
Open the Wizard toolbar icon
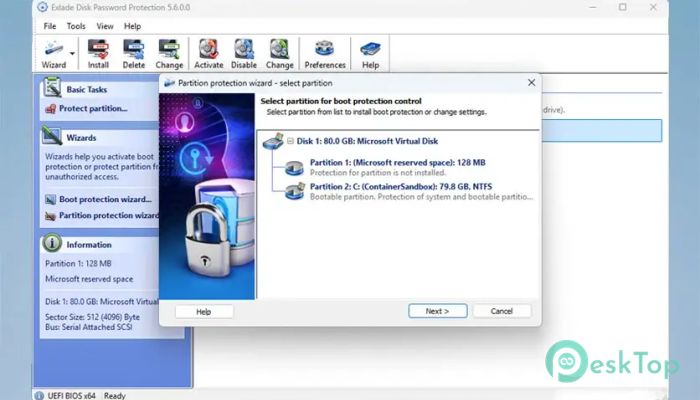coord(54,54)
